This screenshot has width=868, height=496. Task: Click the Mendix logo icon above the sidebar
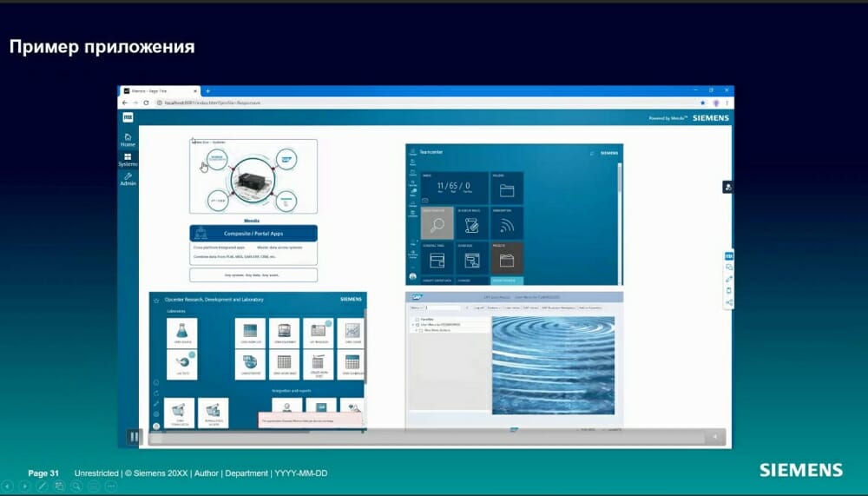point(128,117)
